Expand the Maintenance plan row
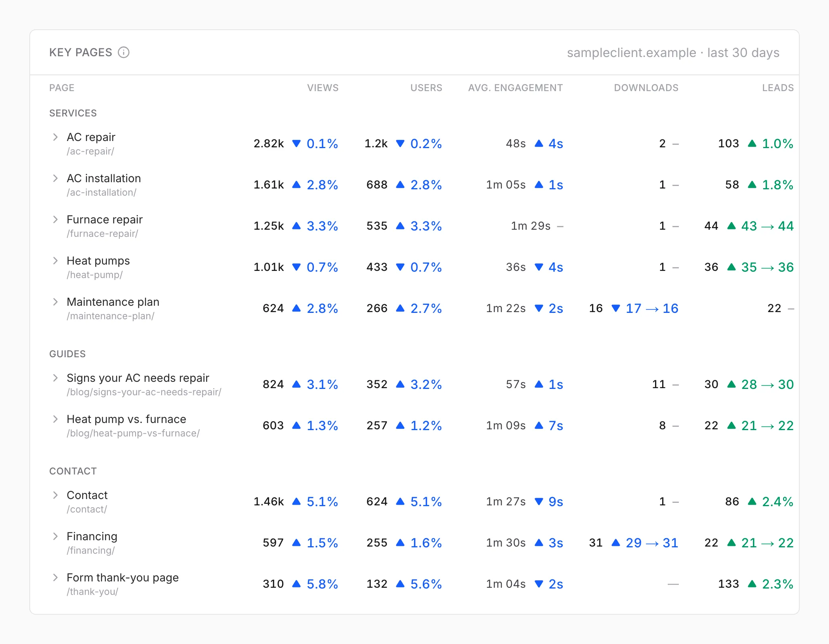829x644 pixels. pyautogui.click(x=55, y=302)
